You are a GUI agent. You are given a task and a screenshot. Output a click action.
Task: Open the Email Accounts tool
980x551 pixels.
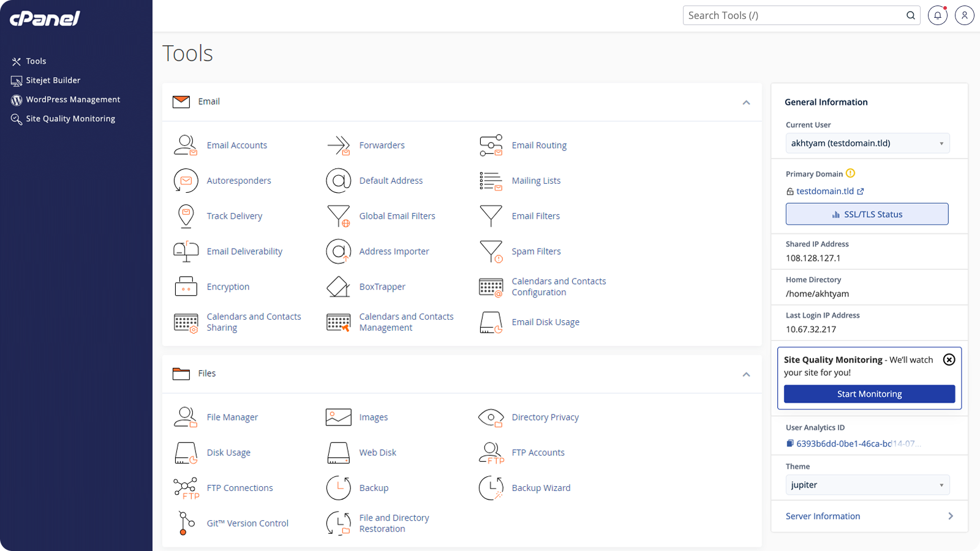coord(237,145)
